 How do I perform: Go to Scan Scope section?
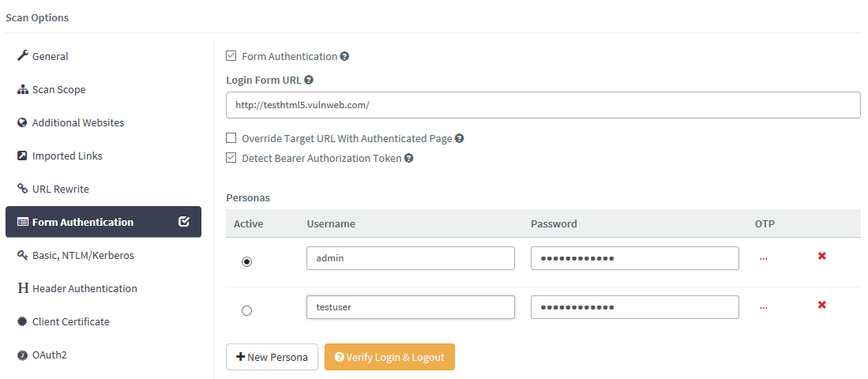pos(58,89)
